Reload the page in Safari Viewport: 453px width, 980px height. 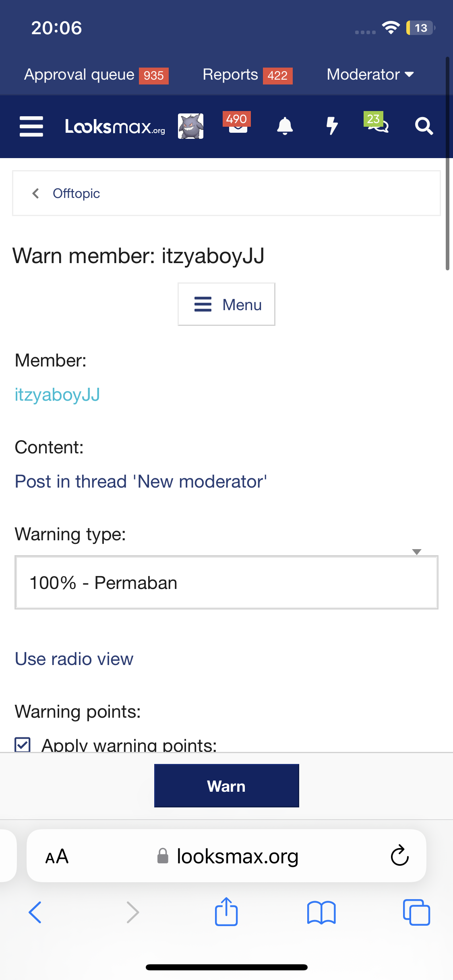pos(399,855)
